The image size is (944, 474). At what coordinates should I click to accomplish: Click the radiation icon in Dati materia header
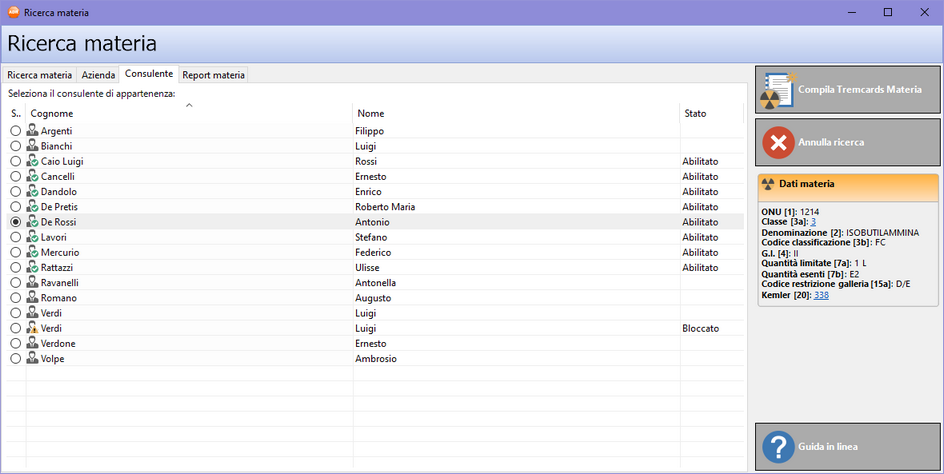[768, 184]
